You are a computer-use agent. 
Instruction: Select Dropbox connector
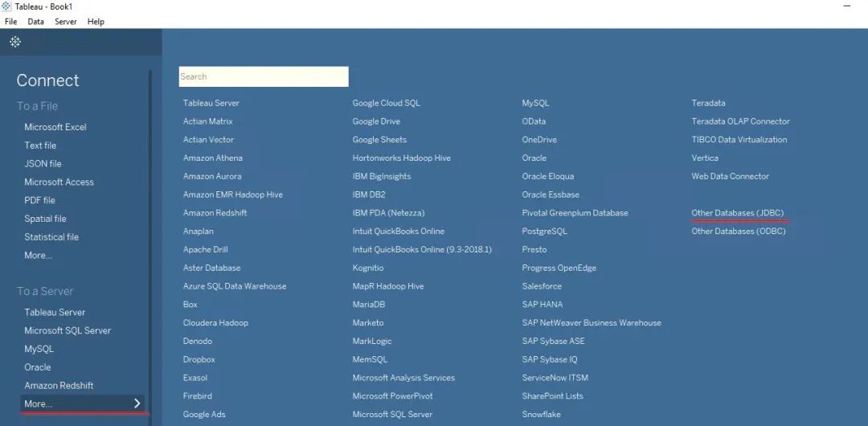(199, 359)
